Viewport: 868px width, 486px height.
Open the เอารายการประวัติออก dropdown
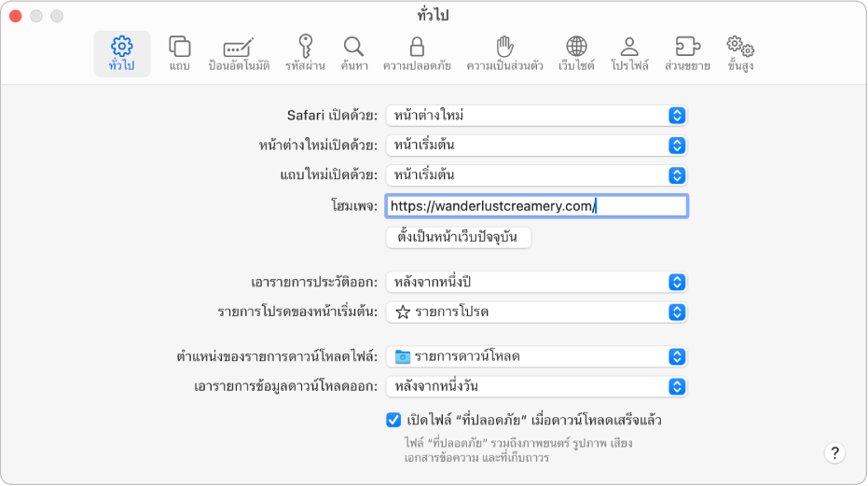click(x=537, y=281)
